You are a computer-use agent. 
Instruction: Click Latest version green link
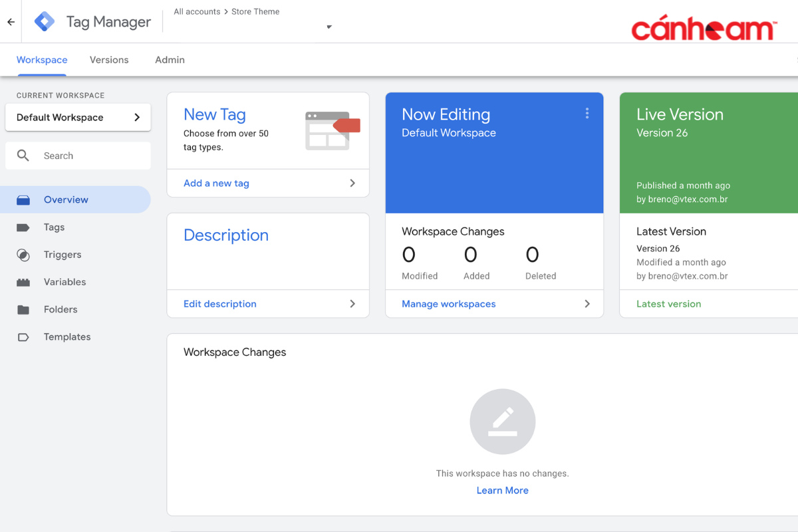point(668,304)
